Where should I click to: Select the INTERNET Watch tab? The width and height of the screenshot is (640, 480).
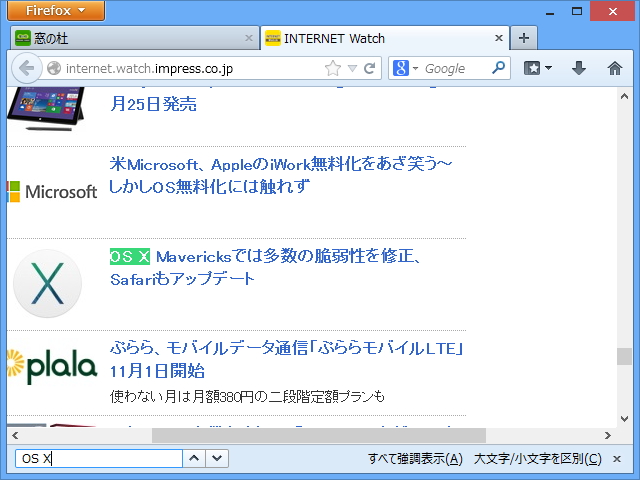[x=384, y=38]
